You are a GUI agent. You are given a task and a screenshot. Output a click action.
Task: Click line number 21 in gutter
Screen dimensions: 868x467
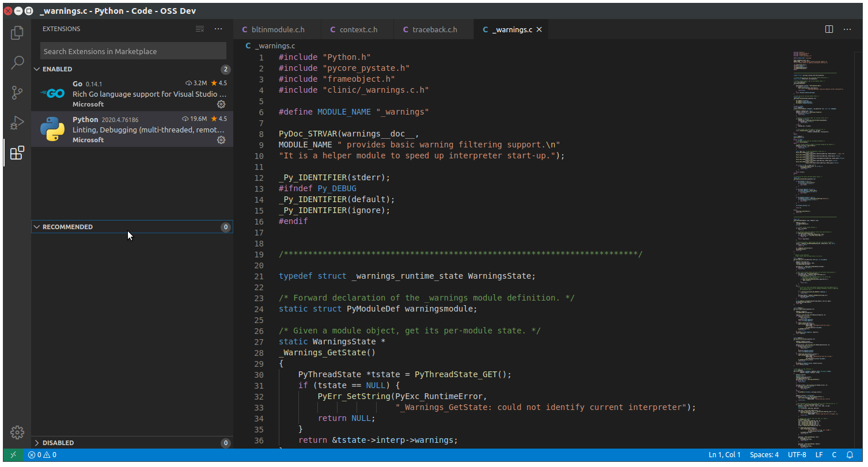click(259, 276)
